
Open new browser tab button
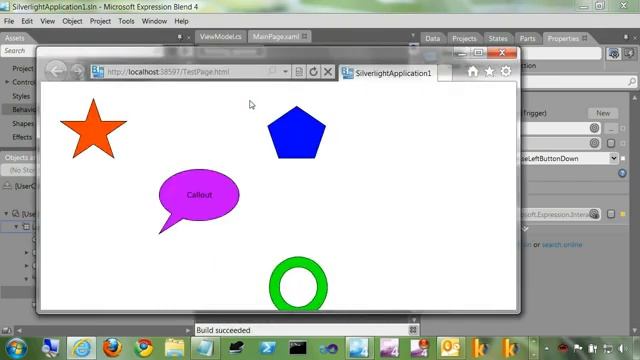click(444, 73)
